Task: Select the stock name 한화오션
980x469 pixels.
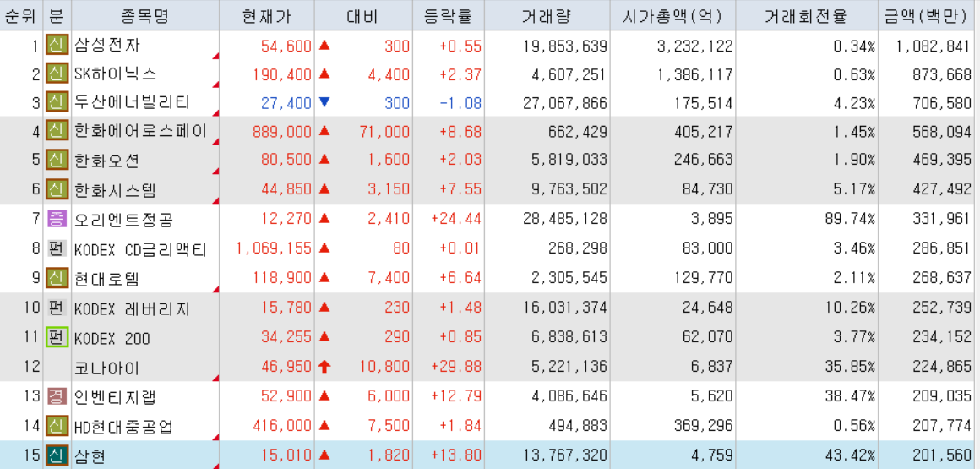Action: pyautogui.click(x=107, y=160)
